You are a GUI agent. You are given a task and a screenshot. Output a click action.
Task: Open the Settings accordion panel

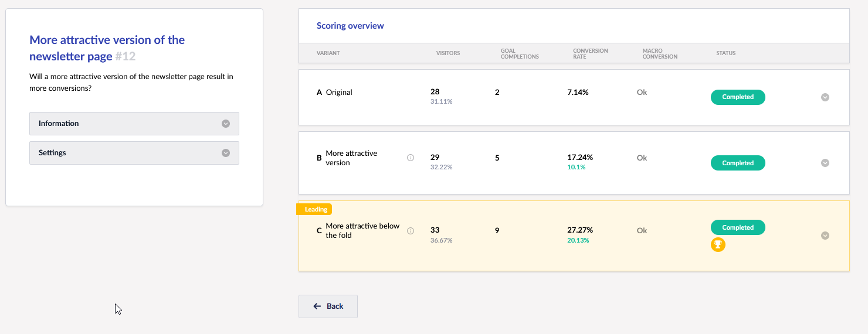[134, 153]
